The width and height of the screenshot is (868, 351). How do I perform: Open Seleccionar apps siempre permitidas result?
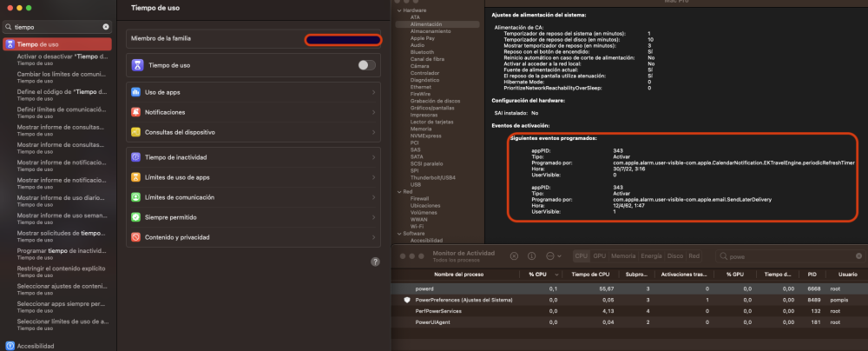click(x=61, y=307)
